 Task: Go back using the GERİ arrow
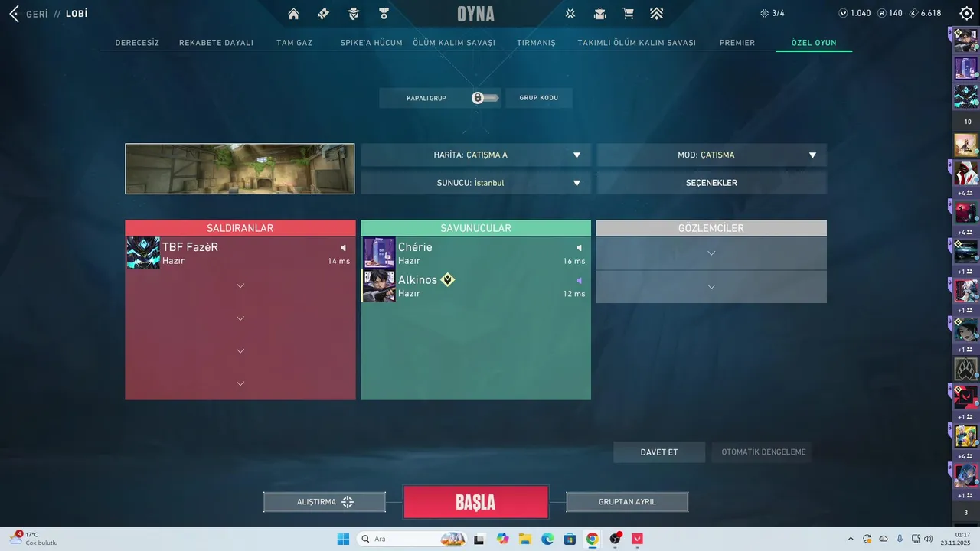14,13
